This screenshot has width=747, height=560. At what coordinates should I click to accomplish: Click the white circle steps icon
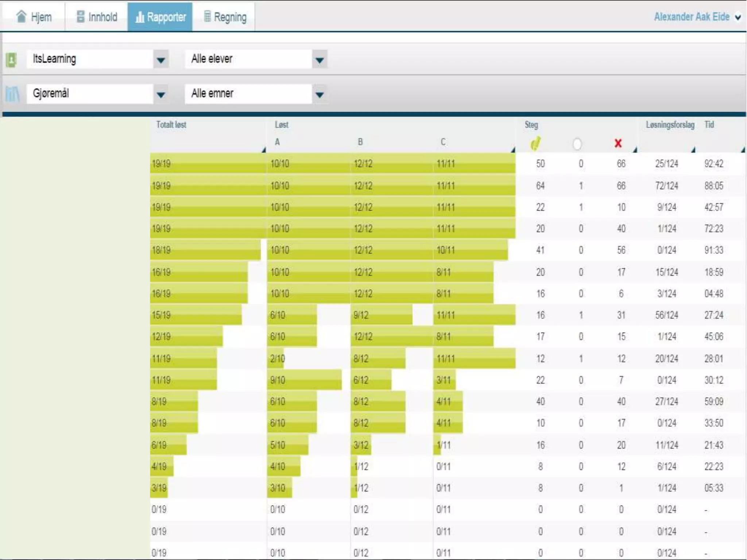point(577,144)
